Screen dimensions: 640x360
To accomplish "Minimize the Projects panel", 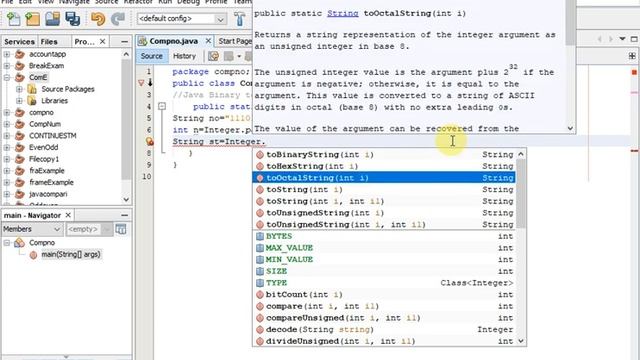I will coord(124,42).
